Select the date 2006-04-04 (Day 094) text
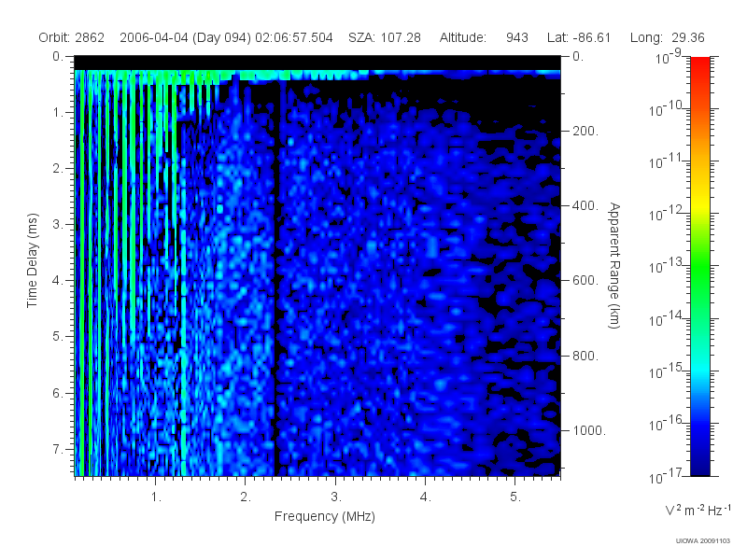 coord(185,37)
